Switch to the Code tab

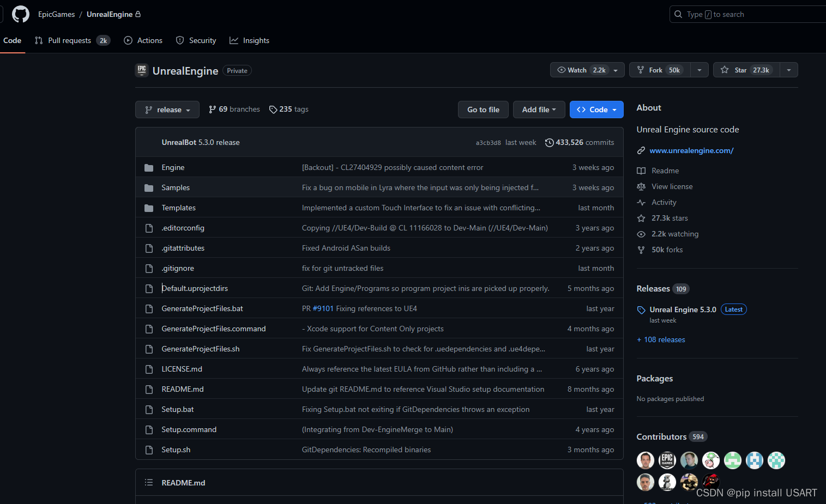click(x=12, y=40)
